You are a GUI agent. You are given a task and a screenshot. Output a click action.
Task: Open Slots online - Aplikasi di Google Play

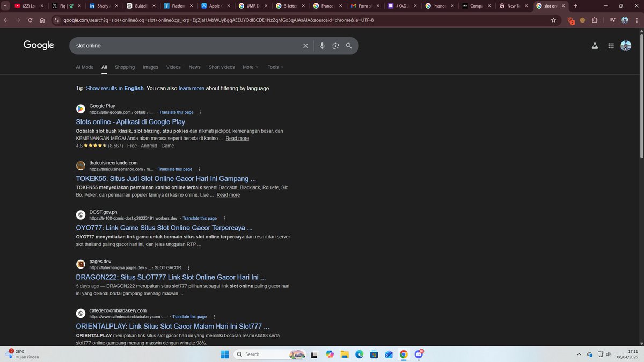(x=130, y=122)
